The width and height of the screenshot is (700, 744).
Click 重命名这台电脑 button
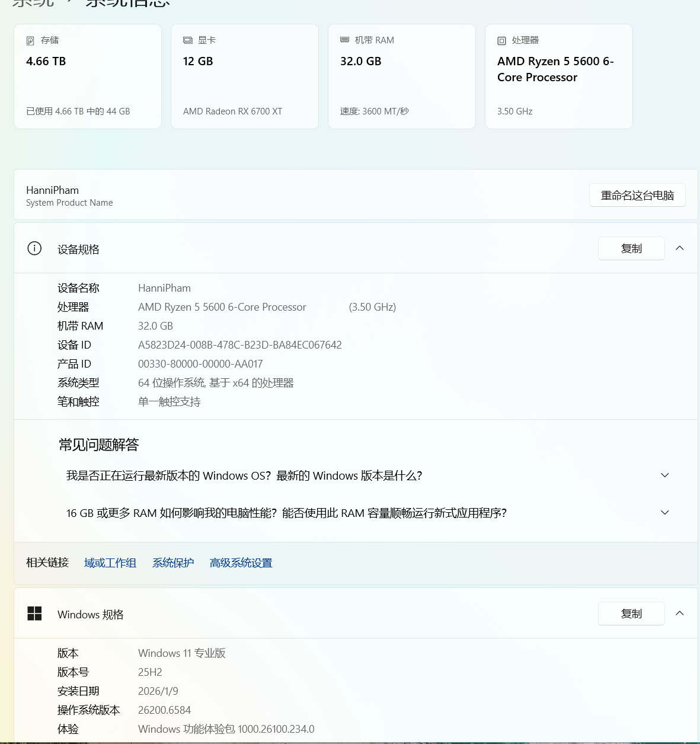637,195
